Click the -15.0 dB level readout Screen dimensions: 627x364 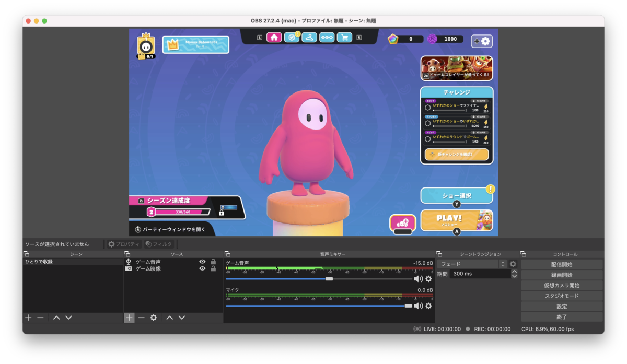[423, 263]
